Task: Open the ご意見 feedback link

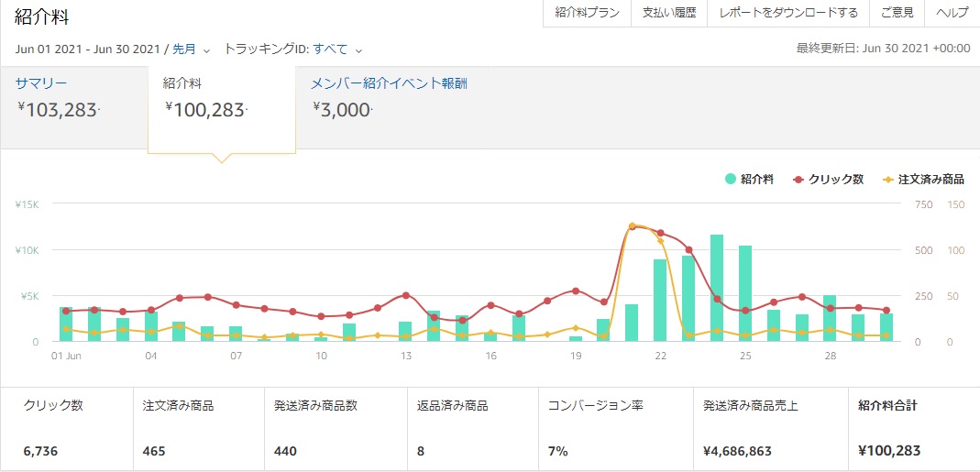Action: click(x=897, y=13)
